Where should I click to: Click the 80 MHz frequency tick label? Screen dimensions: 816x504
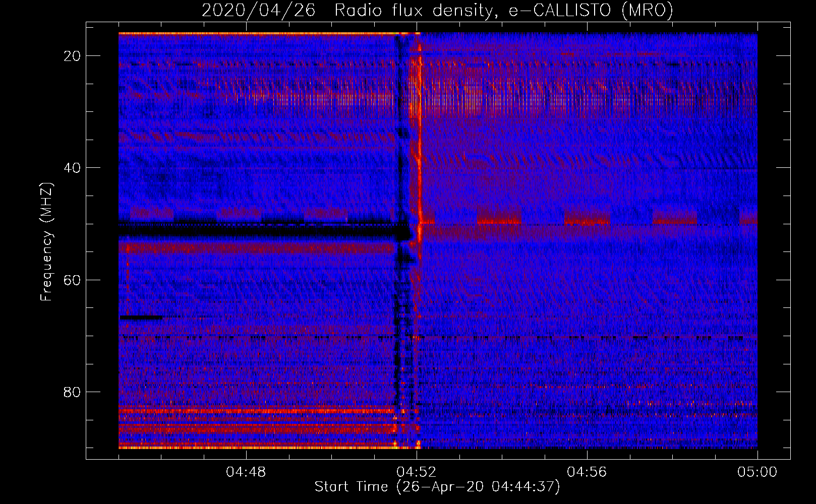click(x=72, y=392)
